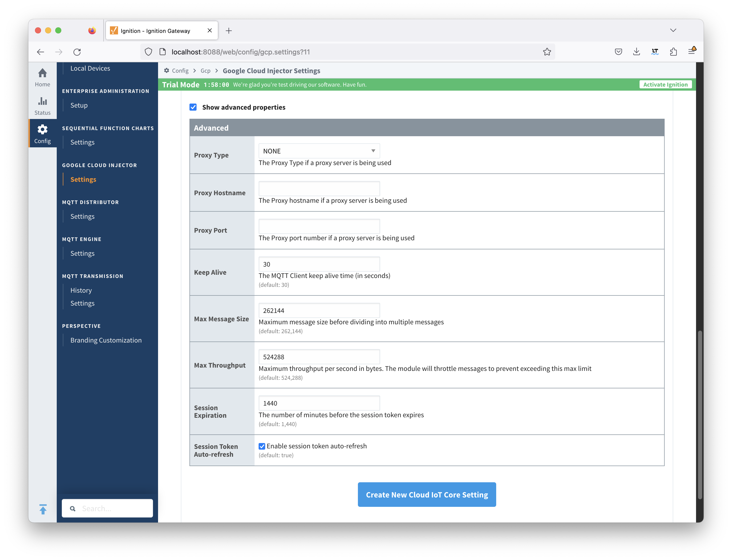Expand the tab list chevron

tap(673, 30)
